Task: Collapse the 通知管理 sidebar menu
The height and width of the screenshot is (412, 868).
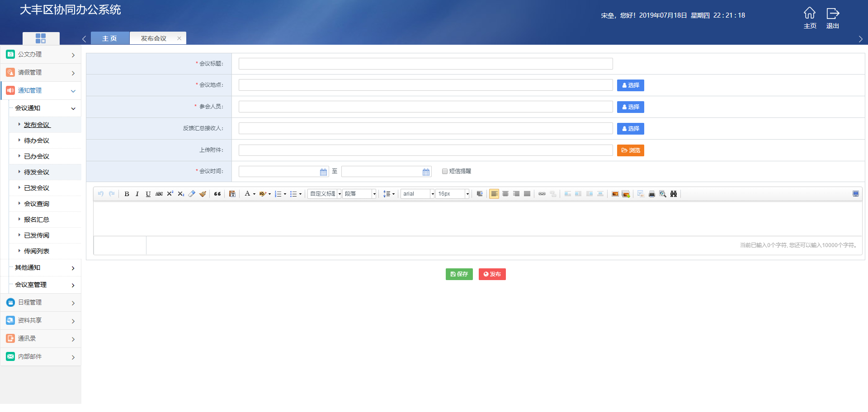Action: (x=41, y=91)
